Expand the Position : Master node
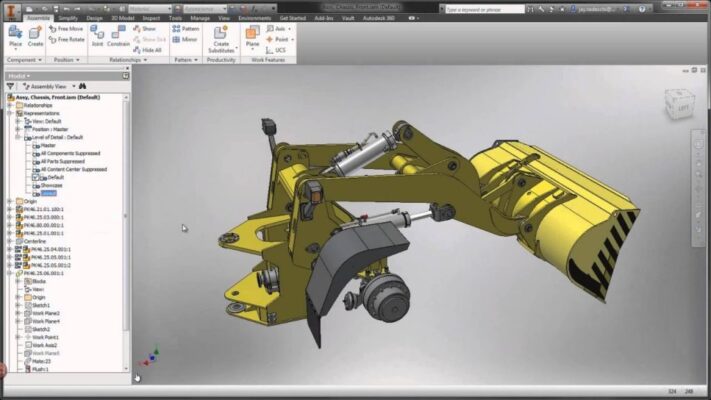The height and width of the screenshot is (400, 711). 18,129
